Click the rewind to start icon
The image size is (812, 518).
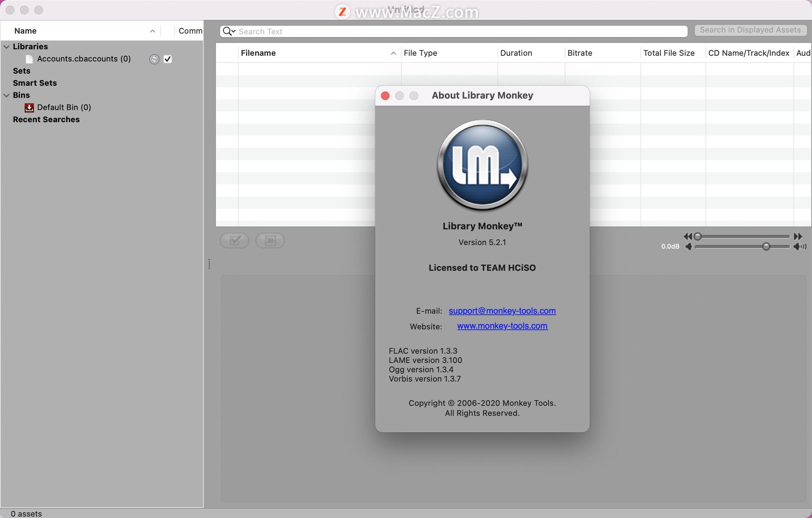tap(688, 236)
